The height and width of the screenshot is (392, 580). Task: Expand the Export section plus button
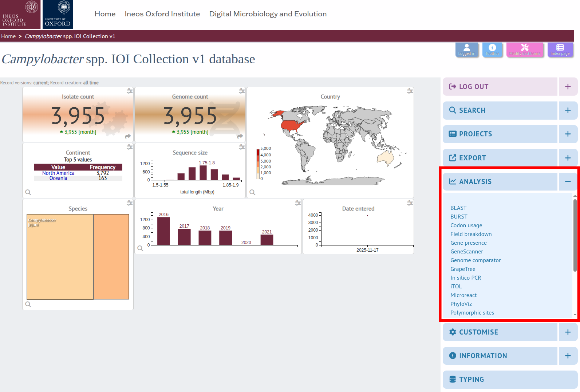(568, 158)
